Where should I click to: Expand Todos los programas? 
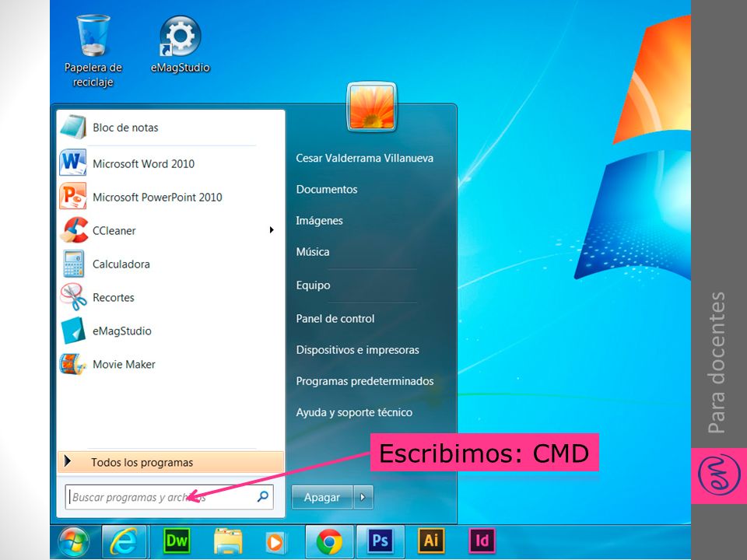170,462
